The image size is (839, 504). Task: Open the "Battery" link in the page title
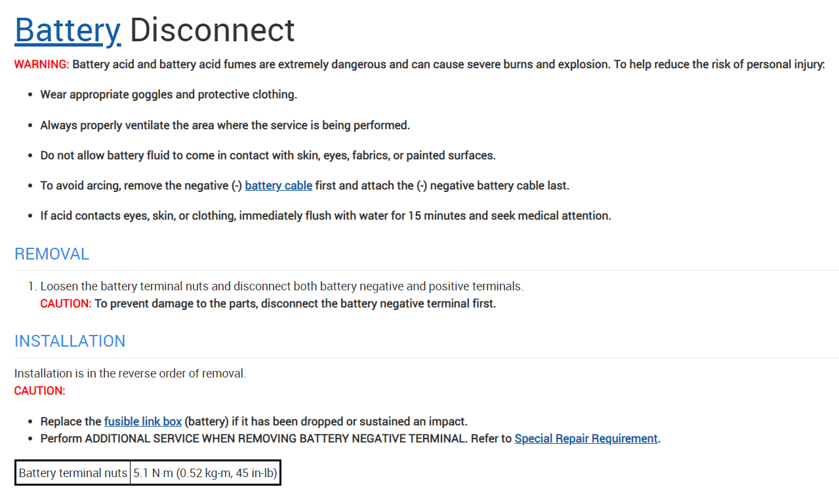click(68, 30)
